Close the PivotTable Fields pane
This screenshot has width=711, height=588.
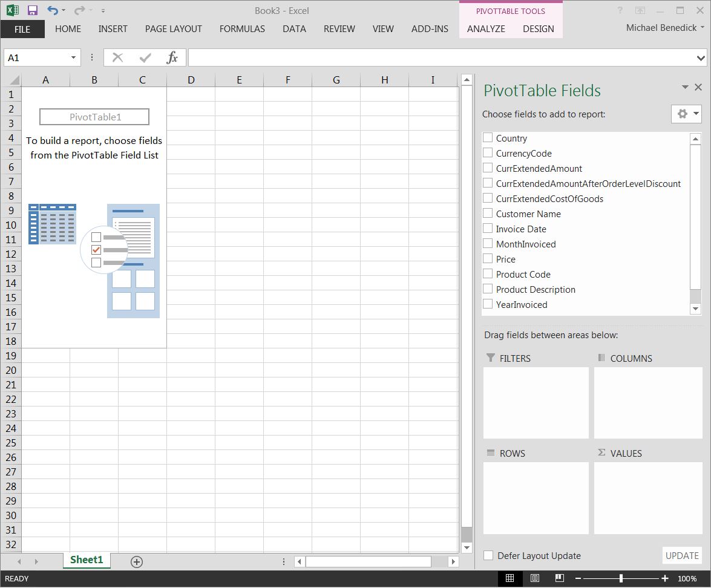point(698,88)
